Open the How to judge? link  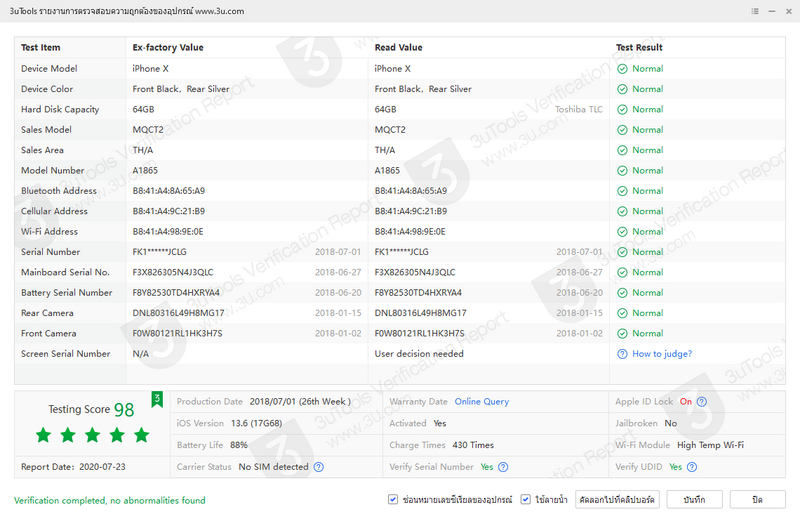pyautogui.click(x=662, y=354)
